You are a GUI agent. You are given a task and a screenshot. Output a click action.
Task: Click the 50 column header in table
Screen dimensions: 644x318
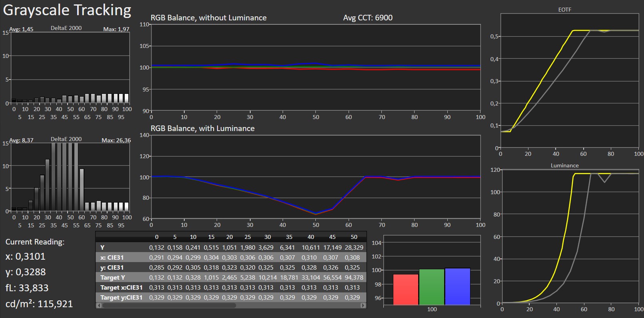[x=354, y=237]
